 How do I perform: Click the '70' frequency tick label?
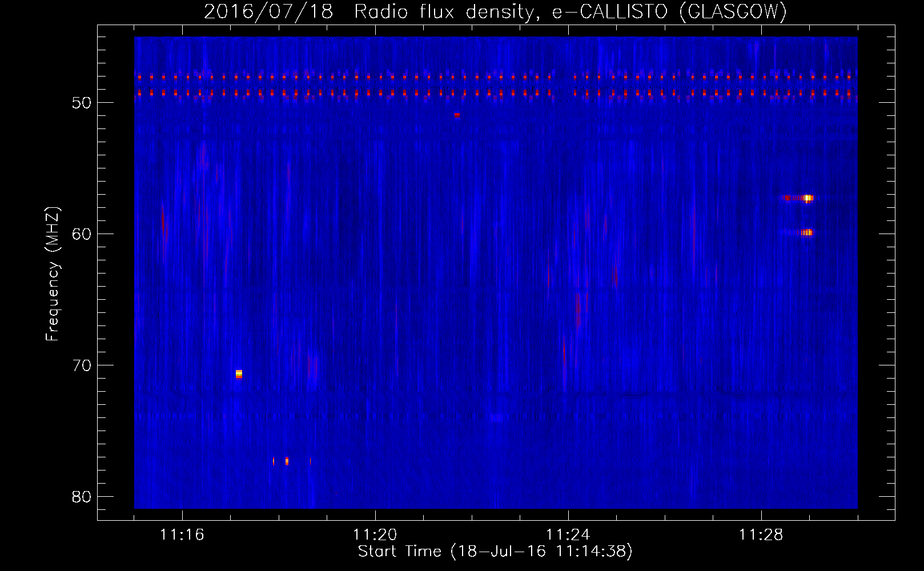coord(82,365)
